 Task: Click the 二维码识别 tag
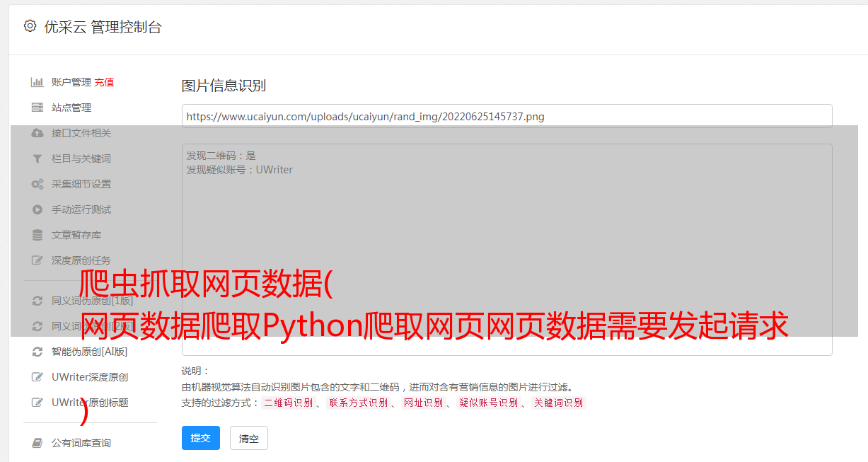(x=288, y=403)
